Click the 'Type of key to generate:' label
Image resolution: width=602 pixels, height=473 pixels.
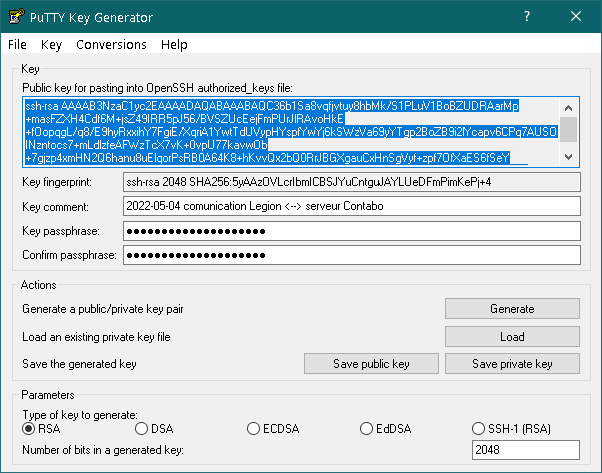[80, 415]
